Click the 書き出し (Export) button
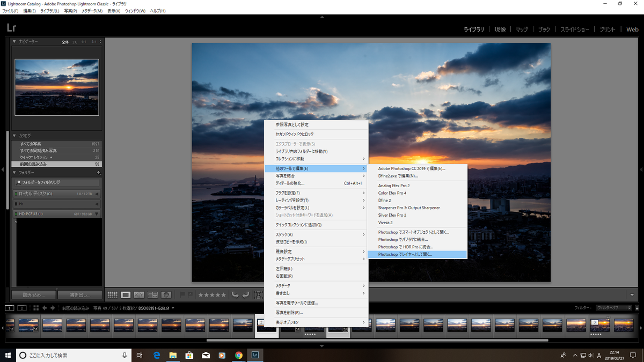Viewport: 644px width, 362px height. click(x=80, y=294)
